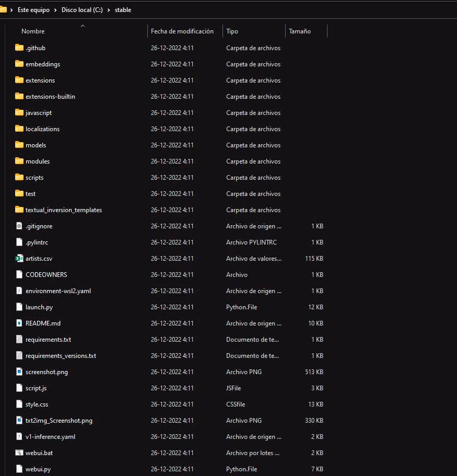Select the models folder icon
457x476 pixels.
pyautogui.click(x=19, y=145)
